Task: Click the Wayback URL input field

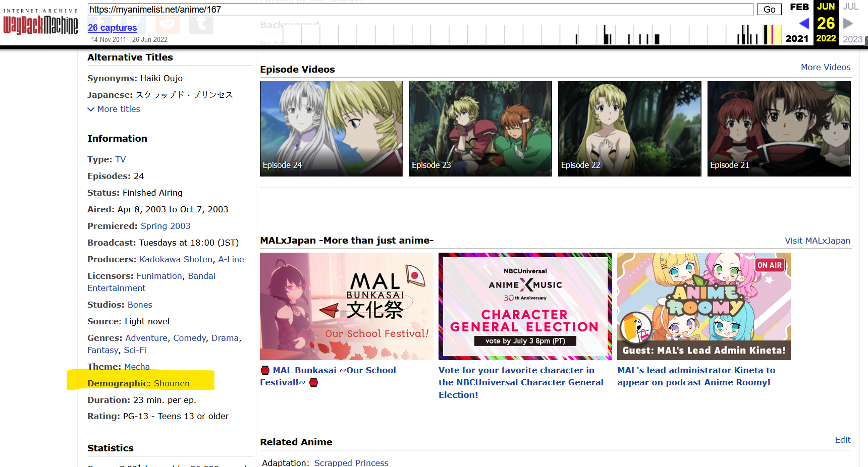Action: coord(420,10)
